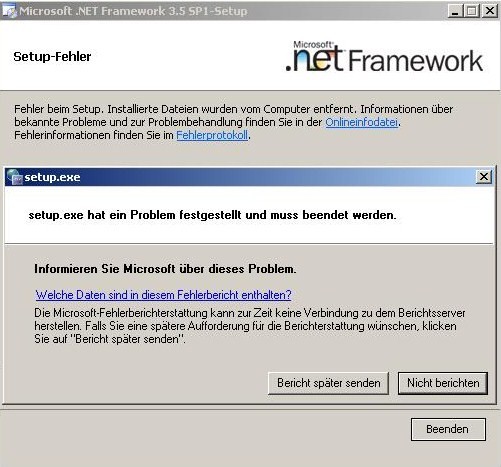The height and width of the screenshot is (467, 501).
Task: Click the 'Setup-Fehler' heading
Action: pos(52,57)
